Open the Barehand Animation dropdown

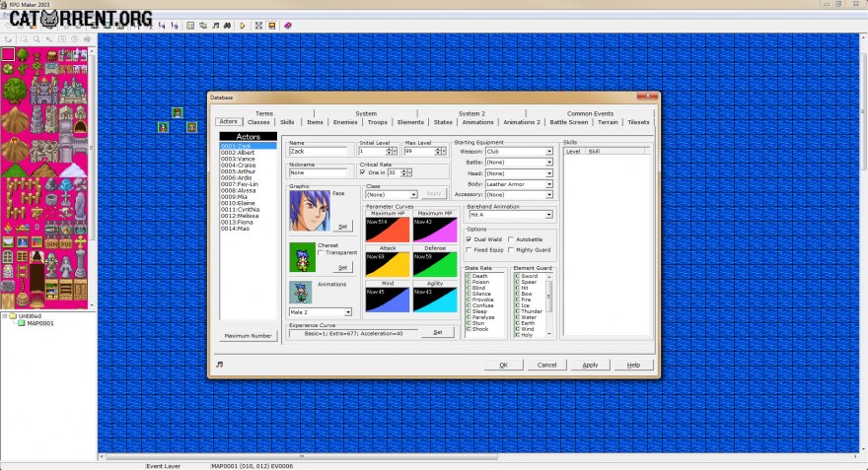[548, 215]
